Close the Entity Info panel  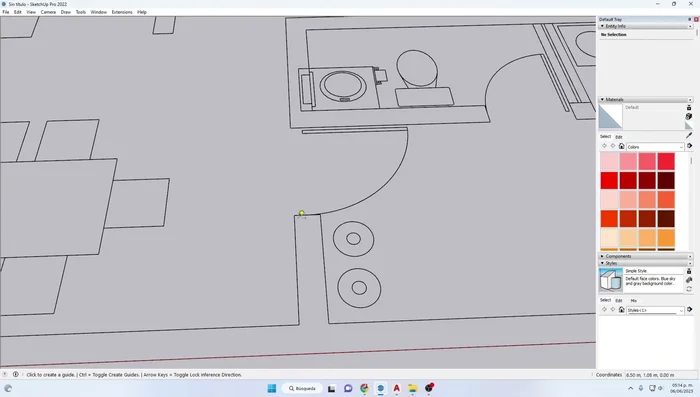click(690, 26)
